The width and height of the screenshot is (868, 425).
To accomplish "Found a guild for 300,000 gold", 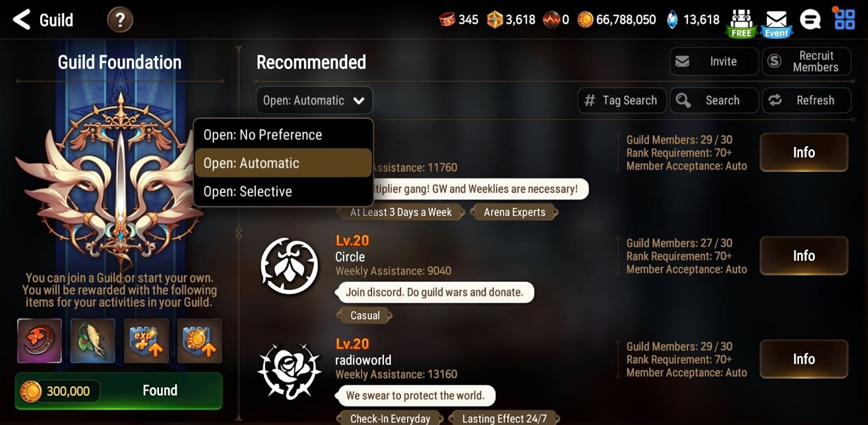I will [x=119, y=390].
